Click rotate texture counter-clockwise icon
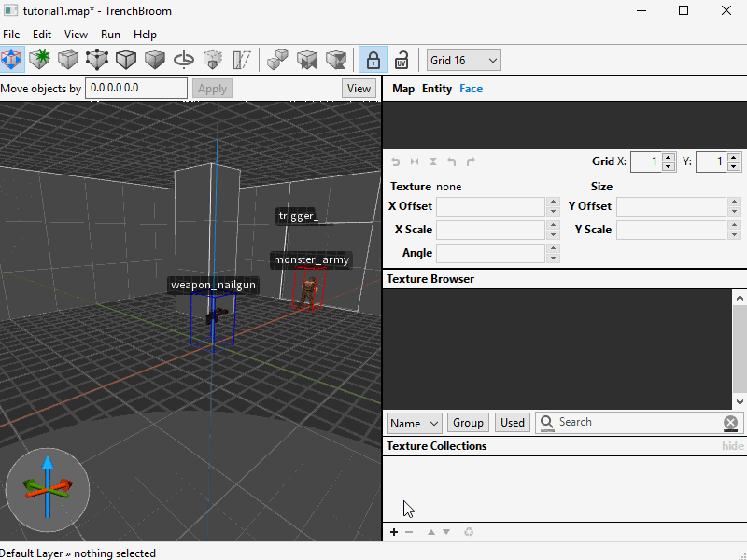747x560 pixels. [452, 161]
